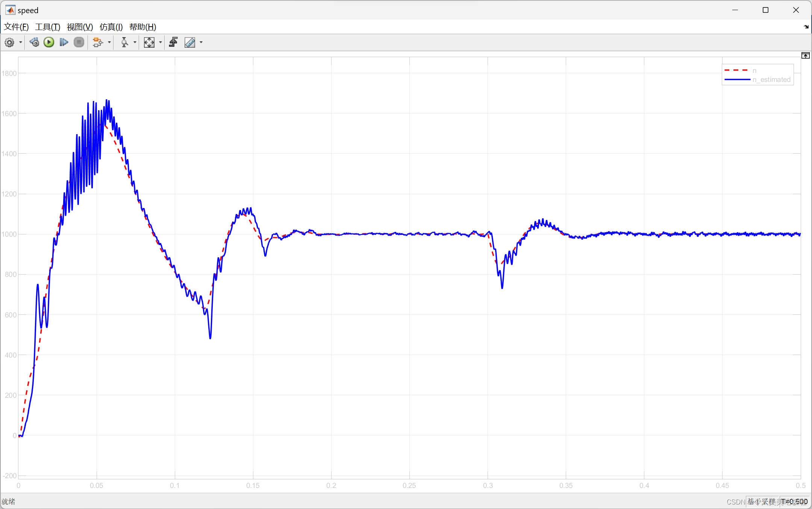
Task: Toggle the n legend entry visibility
Action: [754, 71]
